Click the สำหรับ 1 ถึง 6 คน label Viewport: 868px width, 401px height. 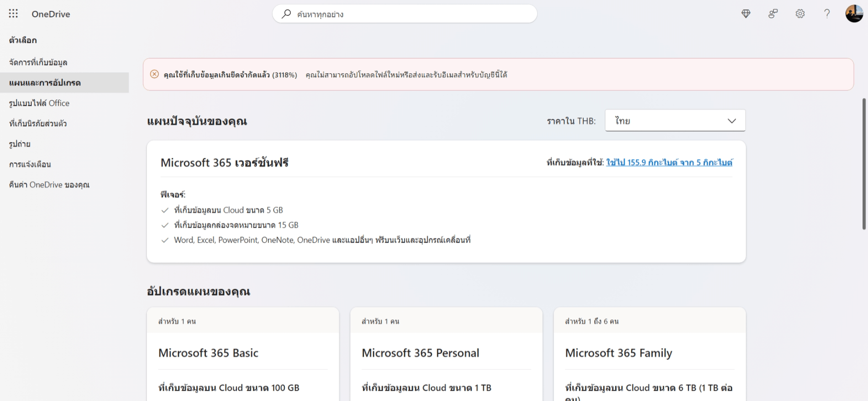pos(592,321)
